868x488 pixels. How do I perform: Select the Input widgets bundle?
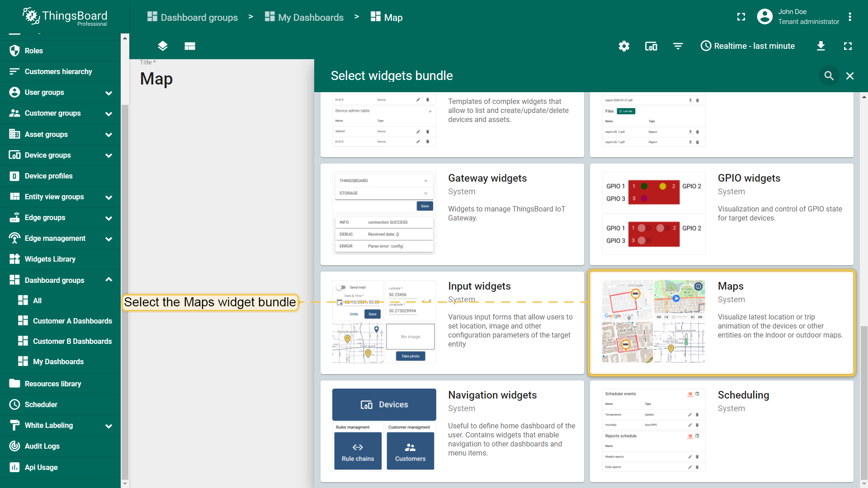[452, 323]
